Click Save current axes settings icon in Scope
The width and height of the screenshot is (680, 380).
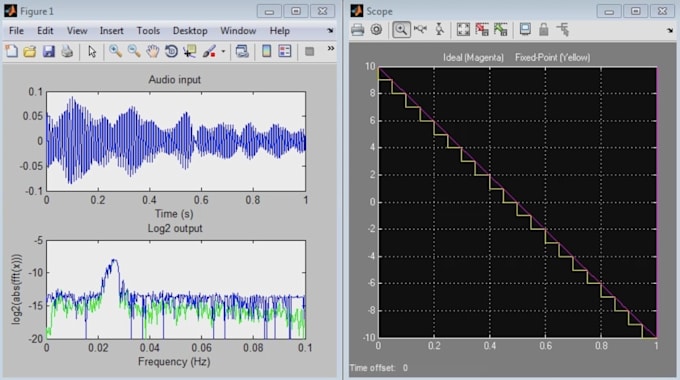click(482, 29)
